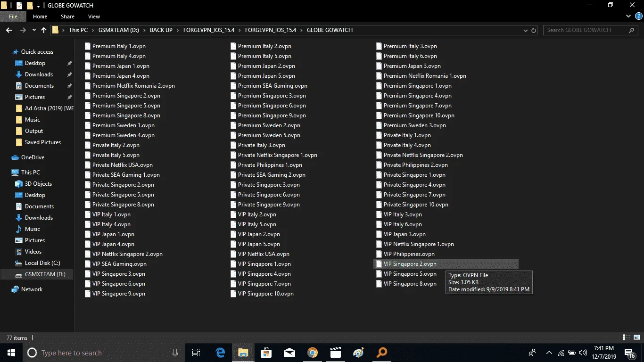Refresh the GLOBE GOWATCH folder view
This screenshot has height=362, width=644.
[534, 30]
